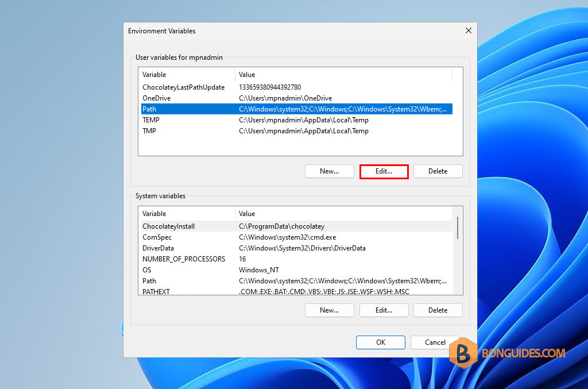This screenshot has height=389, width=588.
Task: Click the TMP row's AppData\Local\Temp value
Action: click(x=304, y=130)
